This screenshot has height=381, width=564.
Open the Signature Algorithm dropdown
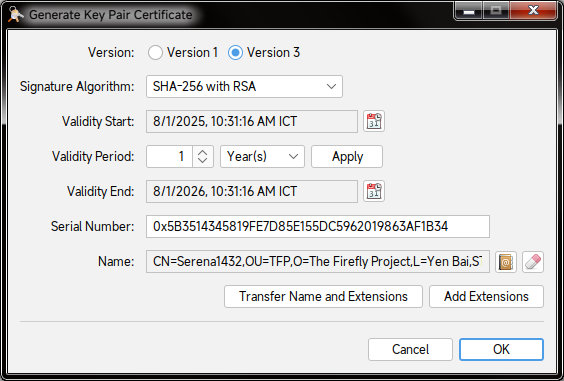(x=244, y=86)
